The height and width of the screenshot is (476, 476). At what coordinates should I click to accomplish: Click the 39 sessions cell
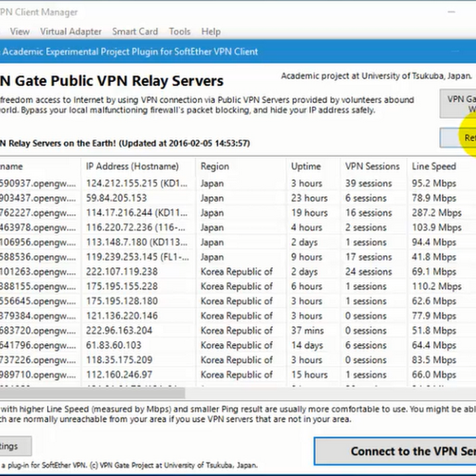pos(368,183)
